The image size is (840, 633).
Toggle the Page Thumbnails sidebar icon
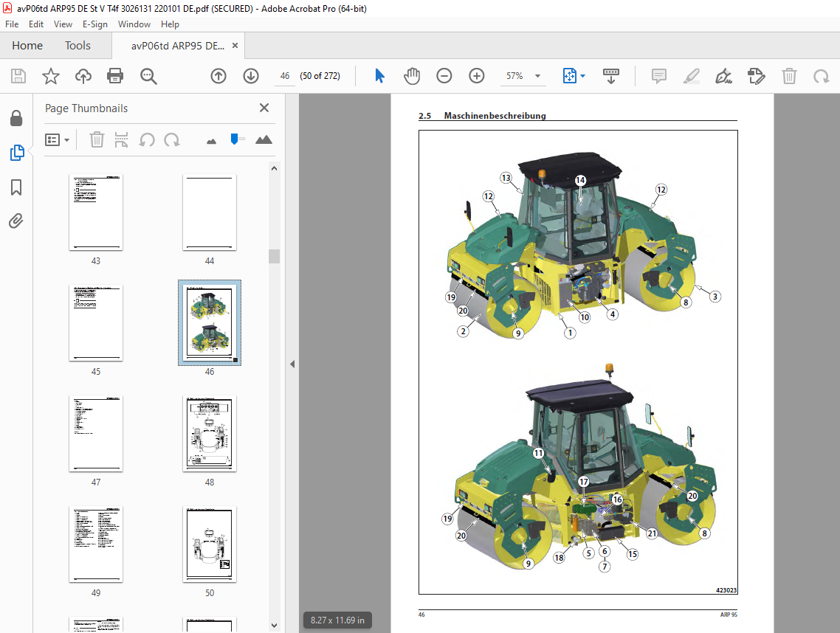click(x=16, y=153)
